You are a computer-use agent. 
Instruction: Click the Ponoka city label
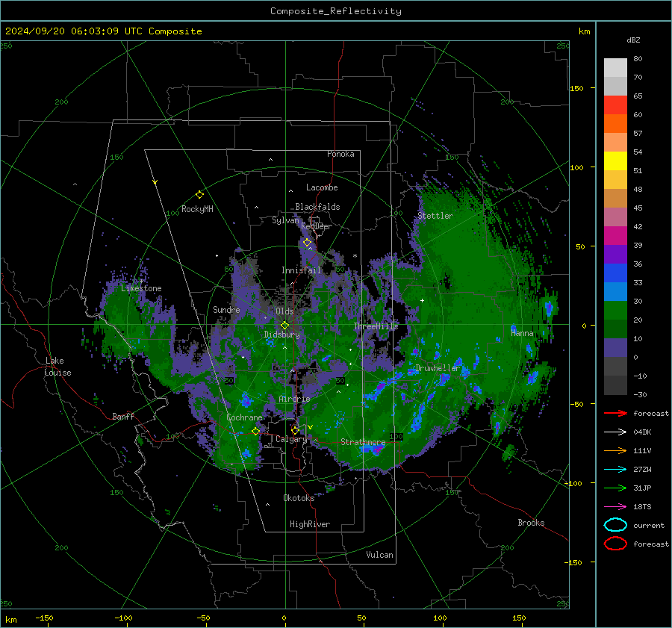[x=340, y=154]
